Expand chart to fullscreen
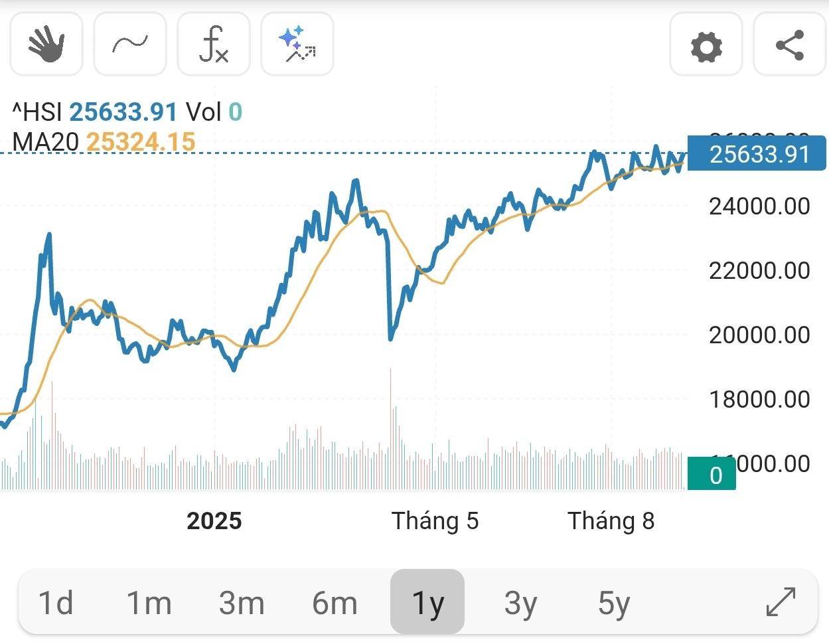The image size is (829, 644). [781, 602]
